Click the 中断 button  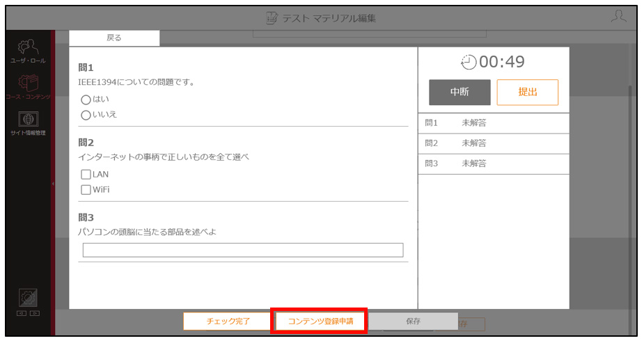[460, 92]
